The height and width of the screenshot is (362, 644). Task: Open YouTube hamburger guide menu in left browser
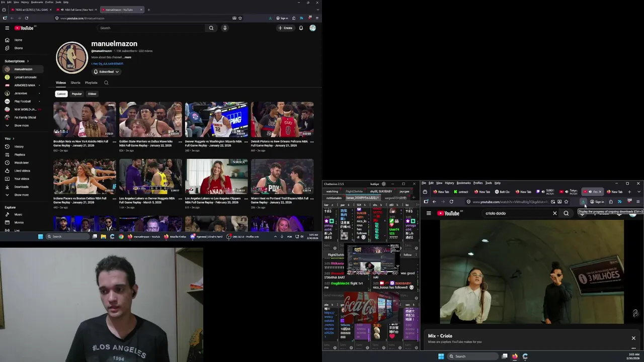click(x=7, y=28)
